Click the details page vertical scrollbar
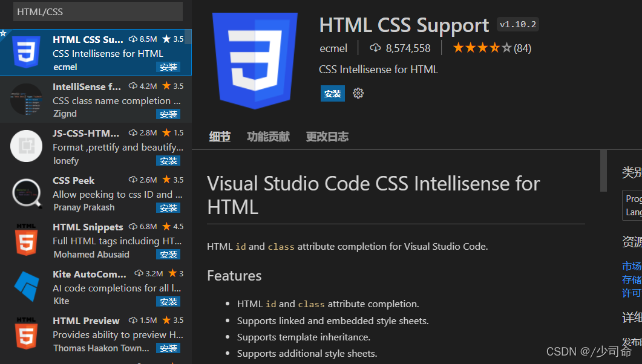The image size is (642, 364). point(603,171)
